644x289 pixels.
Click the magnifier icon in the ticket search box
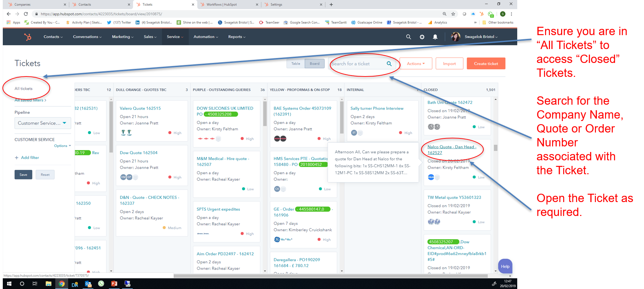click(x=389, y=64)
